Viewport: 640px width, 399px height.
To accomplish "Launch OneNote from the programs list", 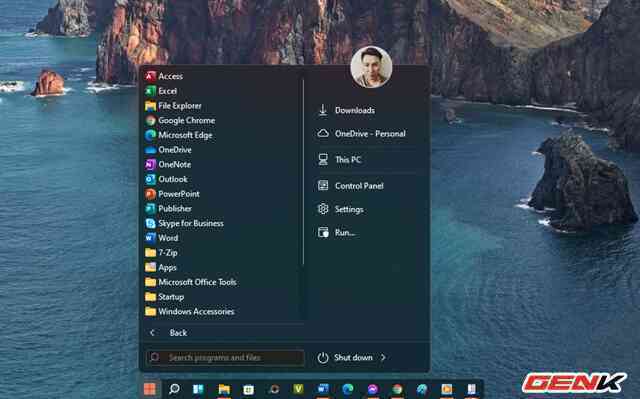I will pyautogui.click(x=168, y=164).
